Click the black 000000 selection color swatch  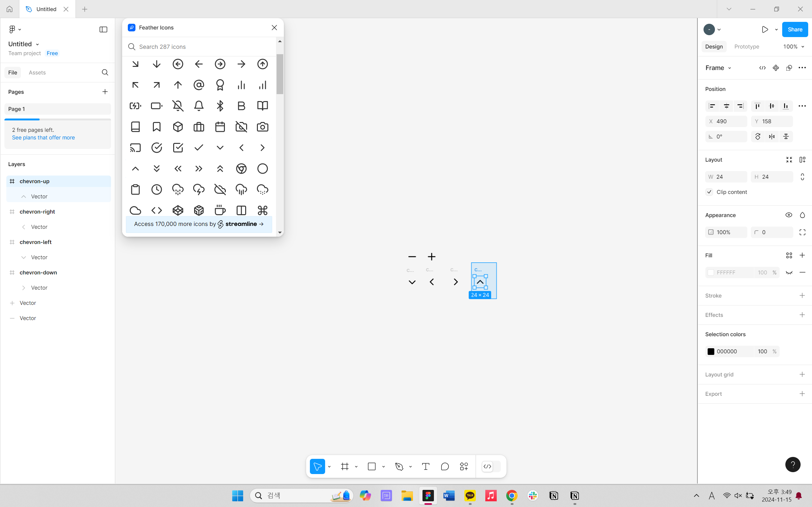[x=711, y=351]
